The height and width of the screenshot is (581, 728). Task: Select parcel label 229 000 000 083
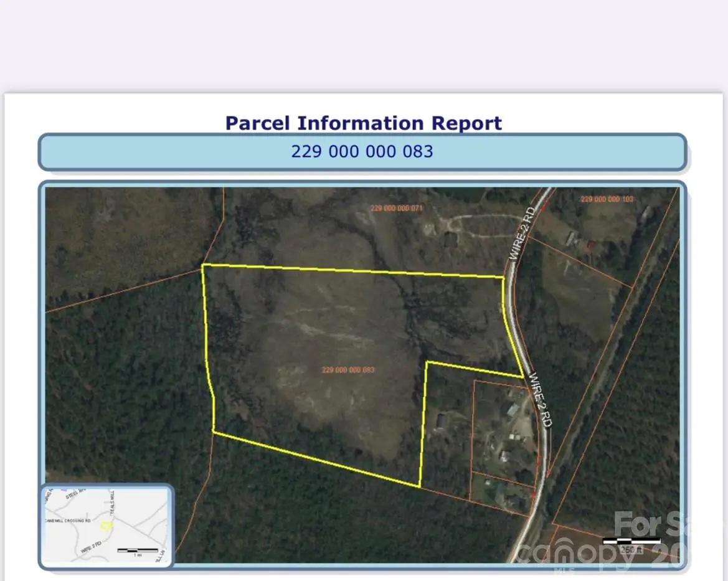coord(348,370)
